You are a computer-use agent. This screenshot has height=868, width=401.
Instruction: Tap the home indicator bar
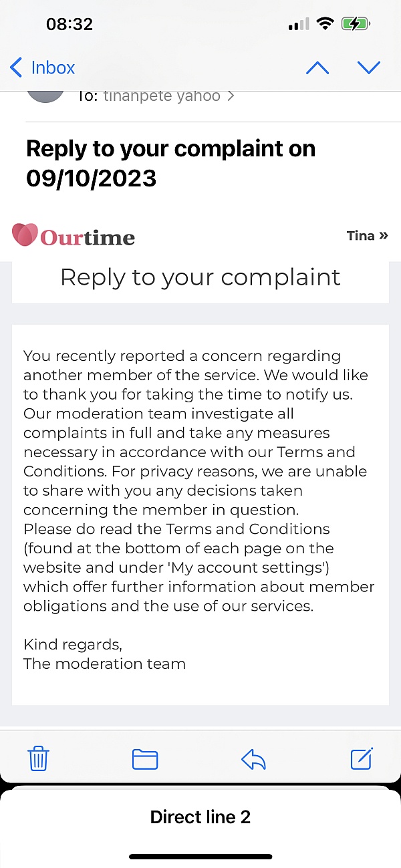[200, 856]
